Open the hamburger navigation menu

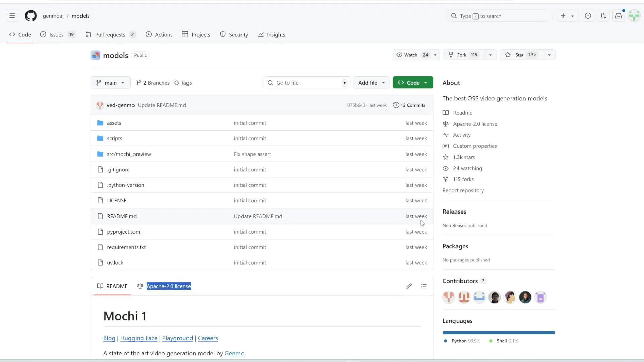coord(12,16)
